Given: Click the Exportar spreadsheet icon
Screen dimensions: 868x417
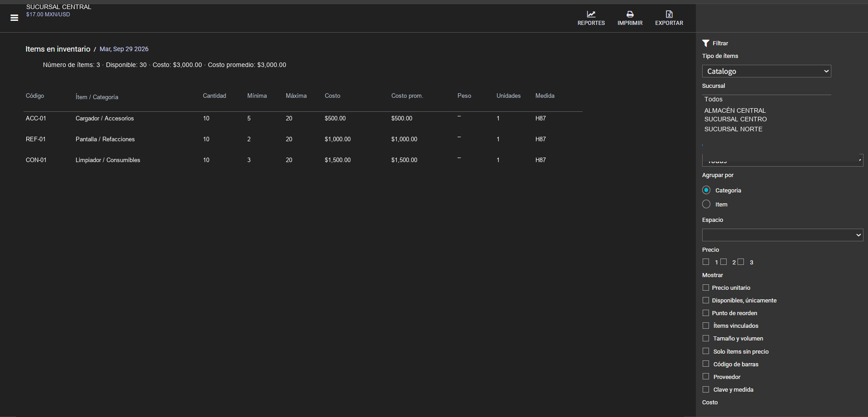Looking at the screenshot, I should coord(669,14).
